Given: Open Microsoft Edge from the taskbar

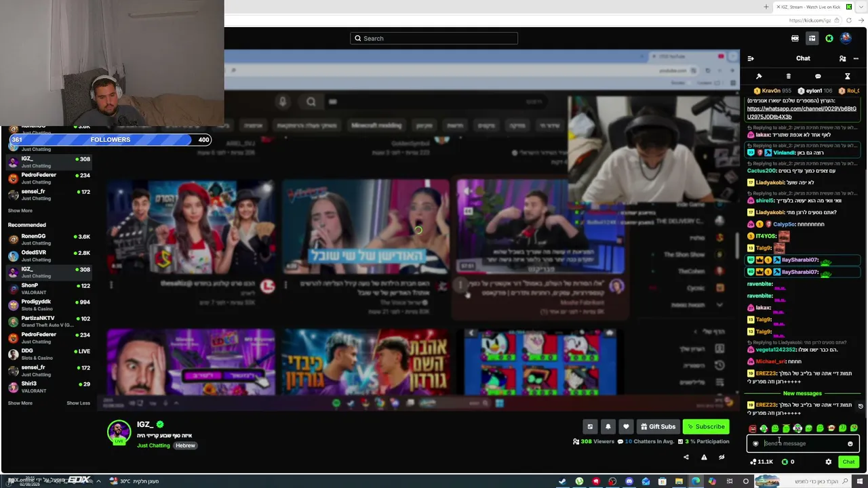Looking at the screenshot, I should point(695,481).
